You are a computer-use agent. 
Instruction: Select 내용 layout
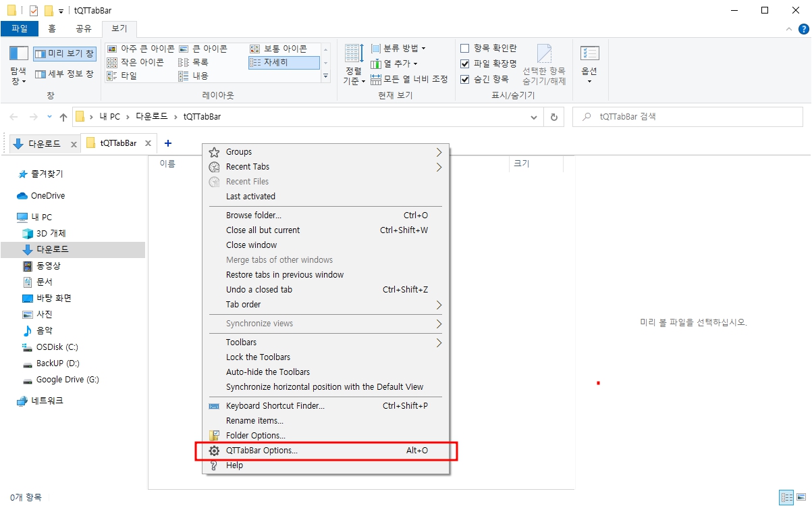194,76
